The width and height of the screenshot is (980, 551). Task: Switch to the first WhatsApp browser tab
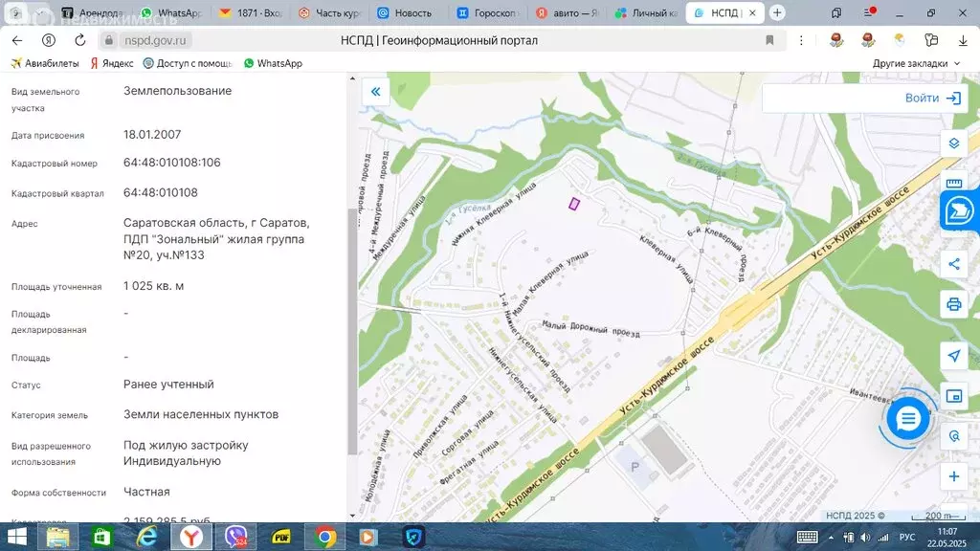(171, 12)
